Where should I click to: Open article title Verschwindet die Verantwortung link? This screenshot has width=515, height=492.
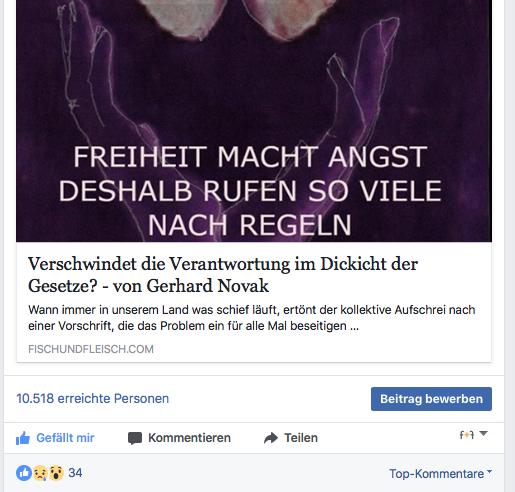223,275
